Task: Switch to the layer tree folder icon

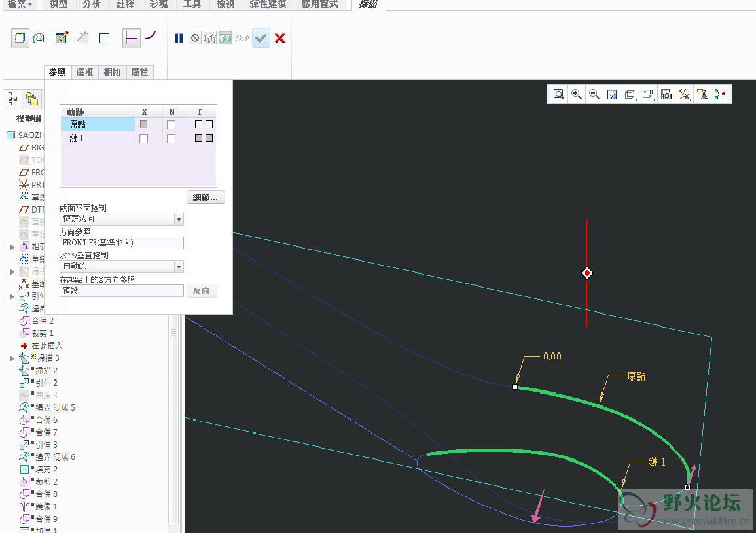Action: point(32,99)
